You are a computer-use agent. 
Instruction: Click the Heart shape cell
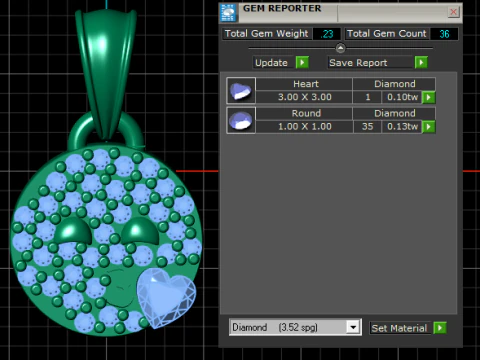point(304,84)
